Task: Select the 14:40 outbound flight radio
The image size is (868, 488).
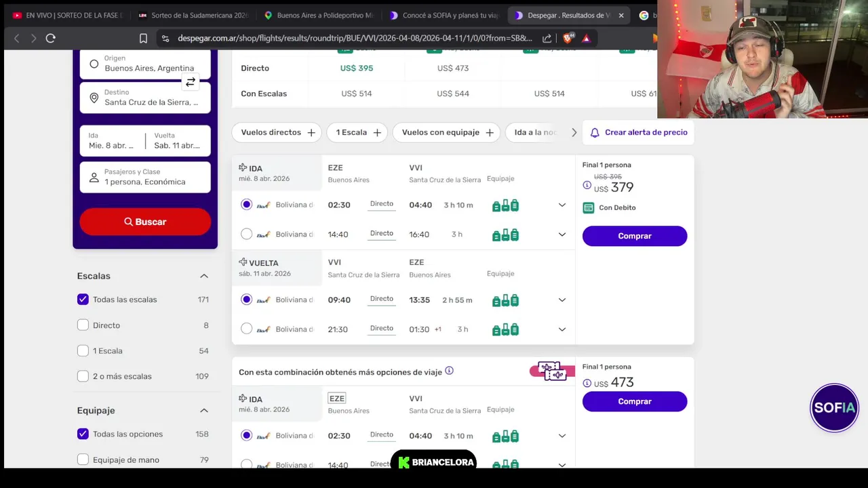Action: pos(246,234)
